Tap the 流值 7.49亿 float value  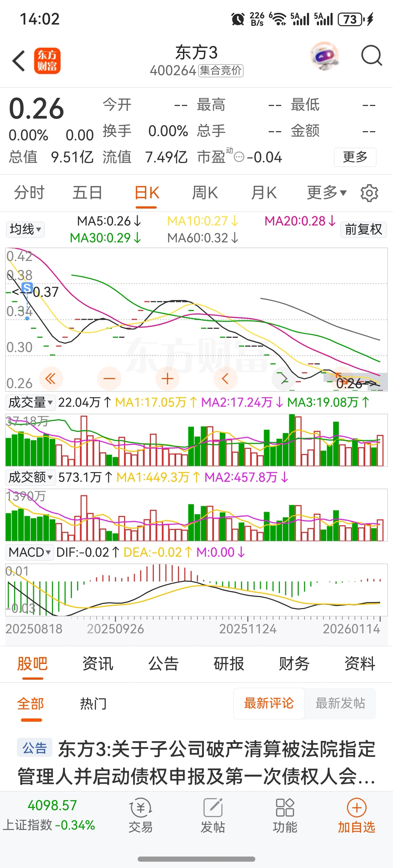(x=145, y=157)
